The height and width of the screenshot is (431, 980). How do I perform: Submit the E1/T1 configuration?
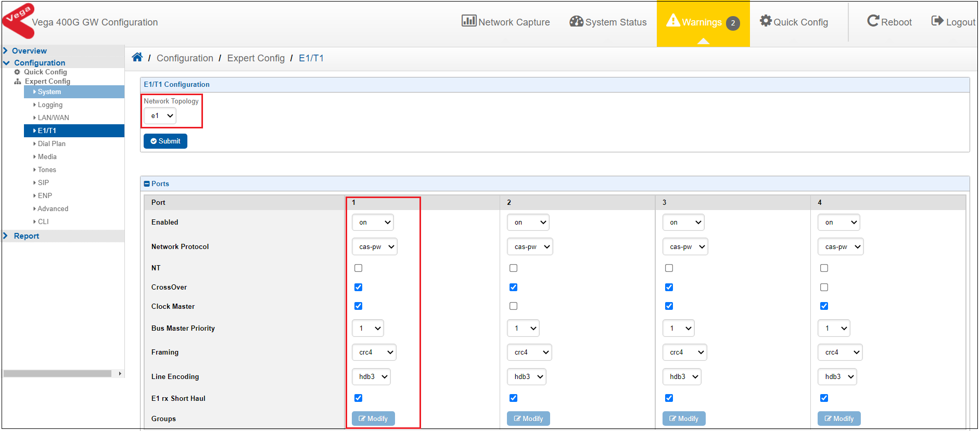(x=166, y=141)
